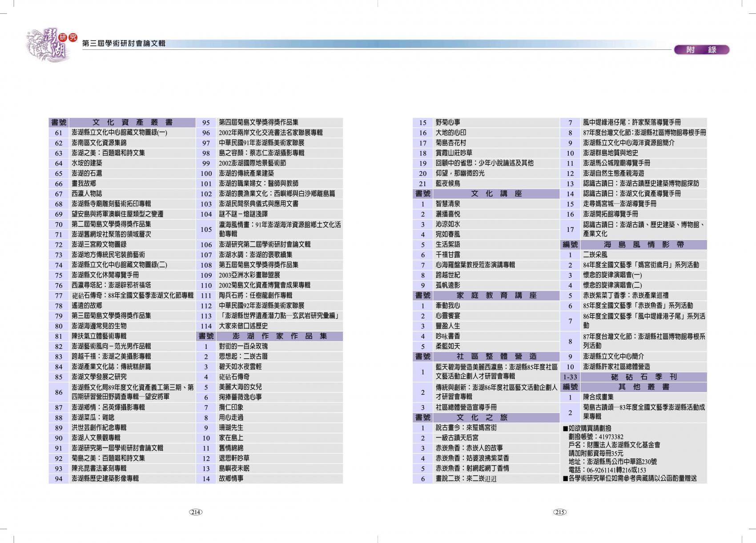Screen dimensions: 756x543
Task: Click page number 214
Action: coord(196,512)
